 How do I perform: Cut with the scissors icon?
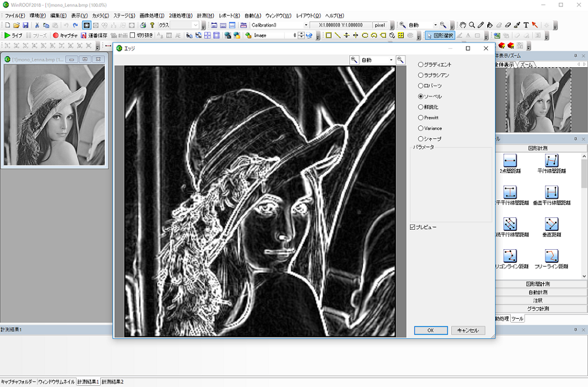37,25
